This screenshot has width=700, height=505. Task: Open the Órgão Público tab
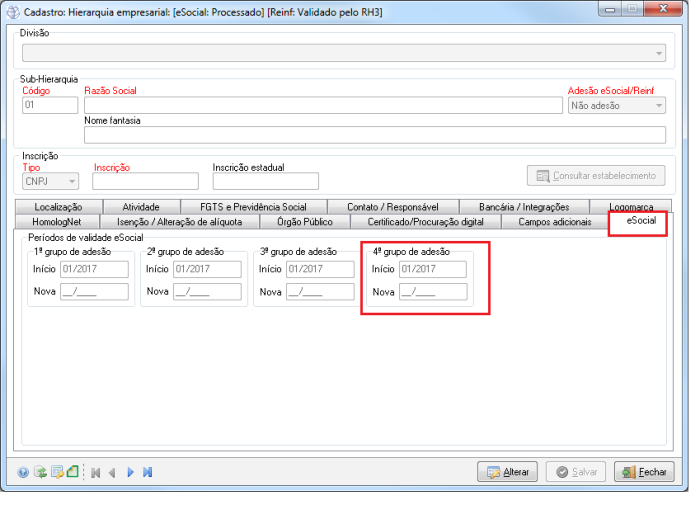(x=304, y=222)
